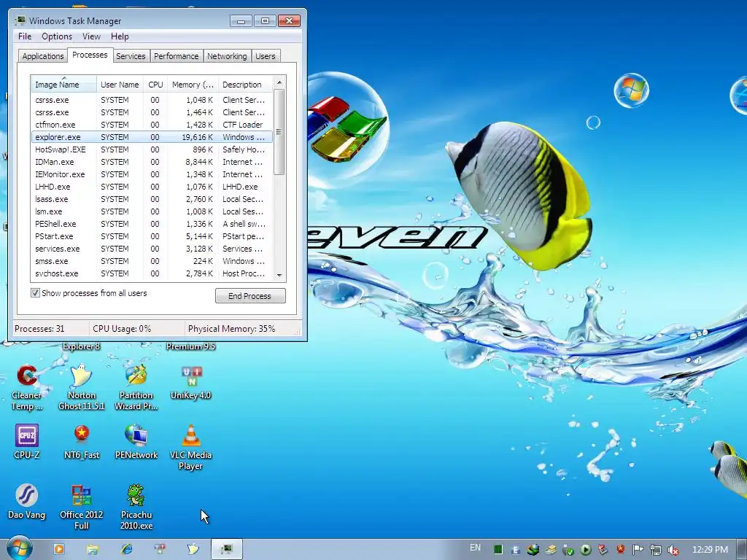The image size is (747, 560).
Task: Click the EN language indicator
Action: click(475, 548)
